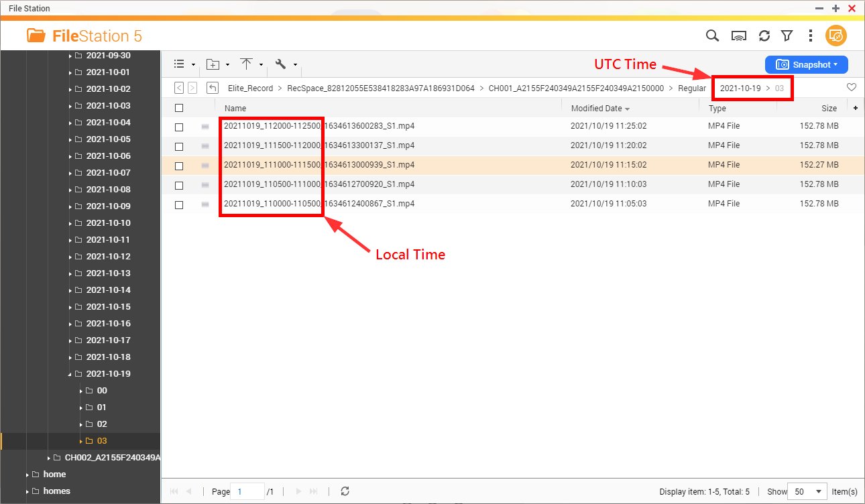Click Elite_Record in the breadcrumb path
This screenshot has height=504, width=865.
click(x=250, y=88)
